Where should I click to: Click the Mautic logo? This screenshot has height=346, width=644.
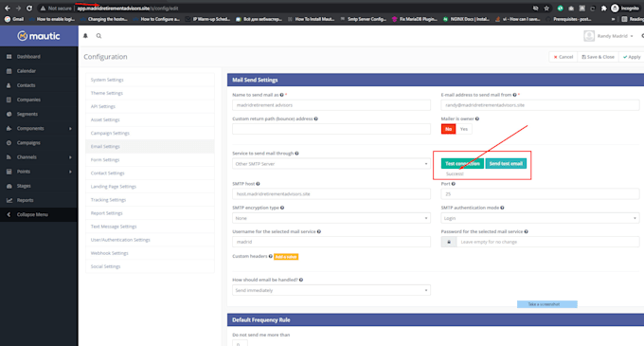pos(39,36)
